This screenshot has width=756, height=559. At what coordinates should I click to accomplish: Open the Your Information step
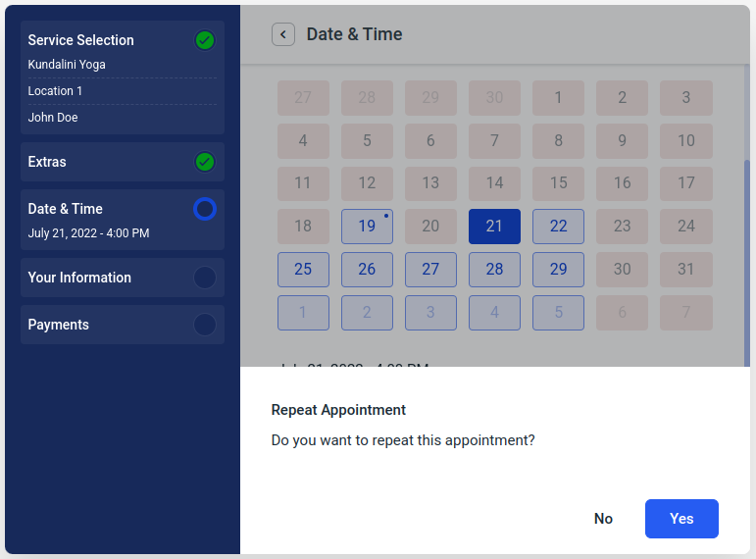123,278
